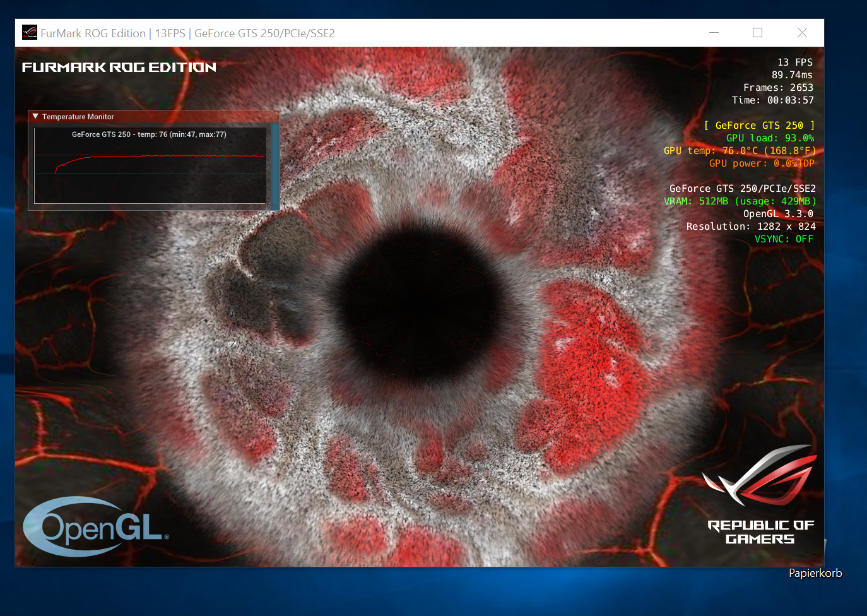This screenshot has width=867, height=616.
Task: Close the FurMark window
Action: 802,33
